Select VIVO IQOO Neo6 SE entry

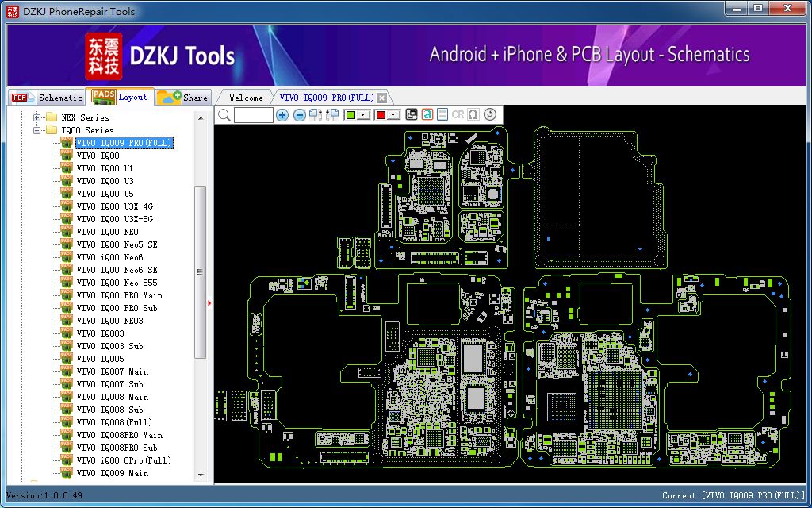tap(117, 270)
